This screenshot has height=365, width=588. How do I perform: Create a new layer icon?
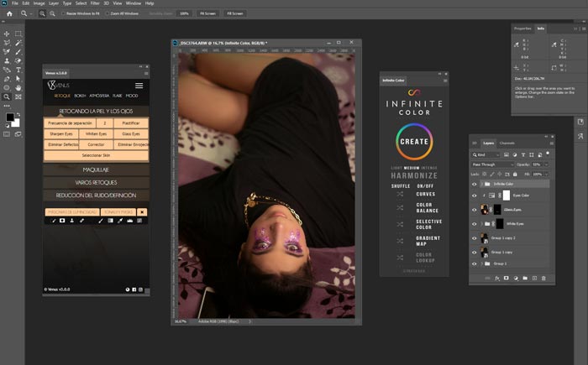pos(534,278)
